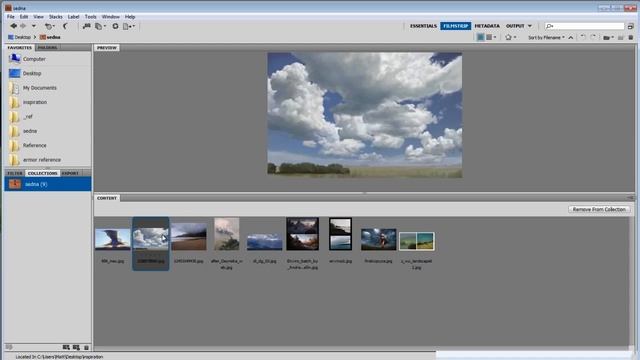Click into the search field
Image resolution: width=640 pixels, height=360 pixels.
click(x=584, y=26)
